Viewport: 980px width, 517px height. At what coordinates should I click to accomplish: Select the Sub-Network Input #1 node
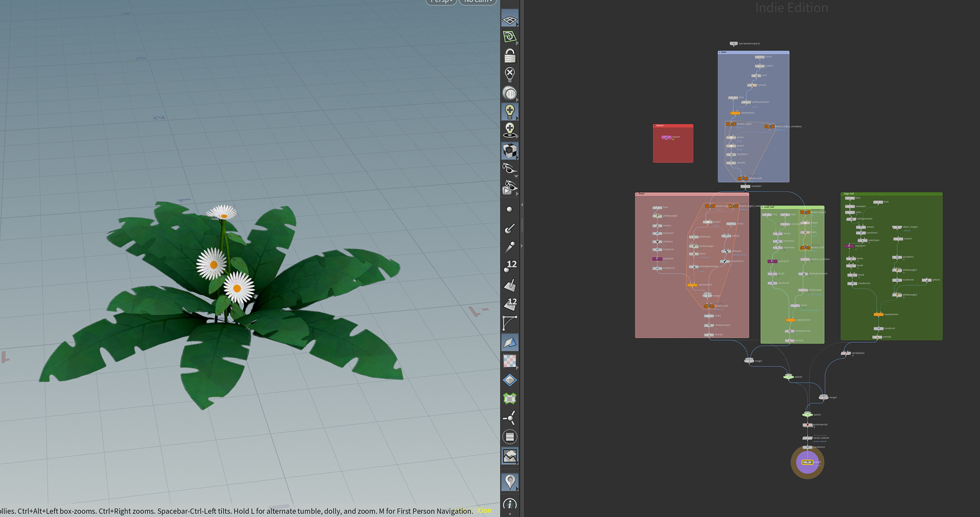[x=733, y=43]
